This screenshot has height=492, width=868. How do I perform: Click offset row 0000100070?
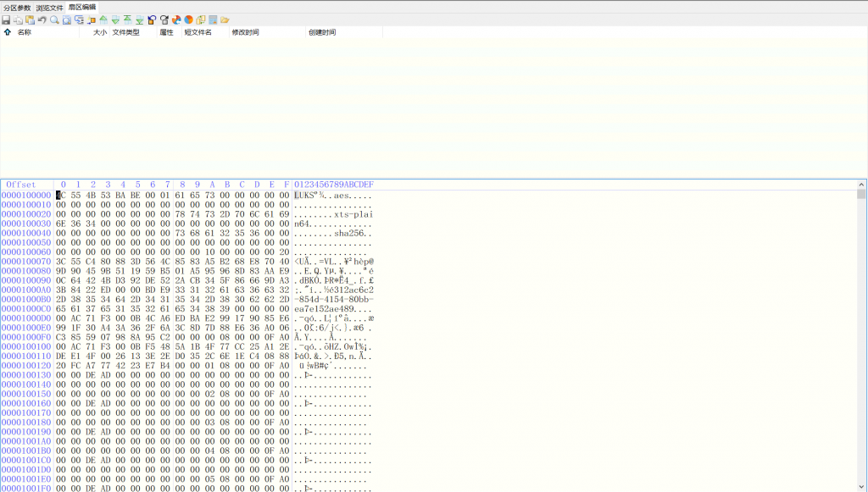tap(26, 262)
